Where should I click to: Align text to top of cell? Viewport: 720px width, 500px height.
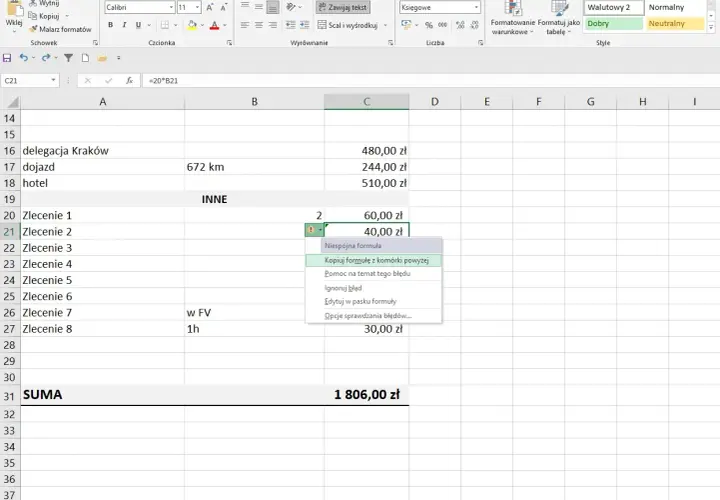[245, 6]
